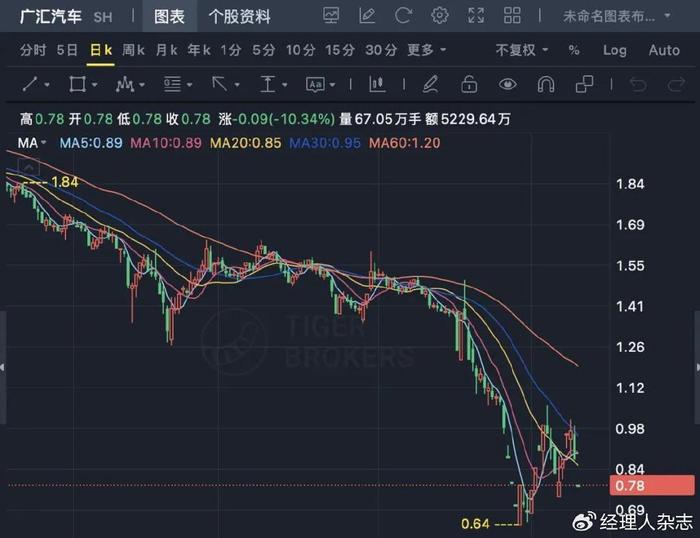Select the measure range tool

[x=267, y=84]
